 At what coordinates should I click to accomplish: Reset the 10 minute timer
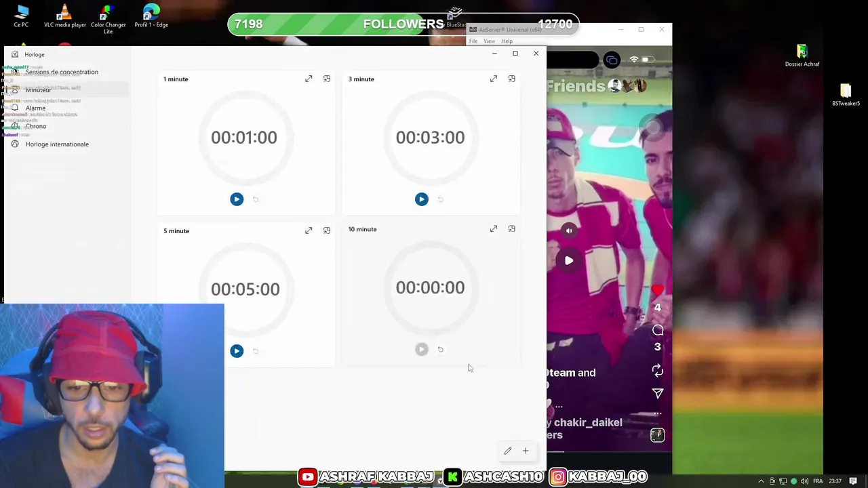tap(441, 349)
